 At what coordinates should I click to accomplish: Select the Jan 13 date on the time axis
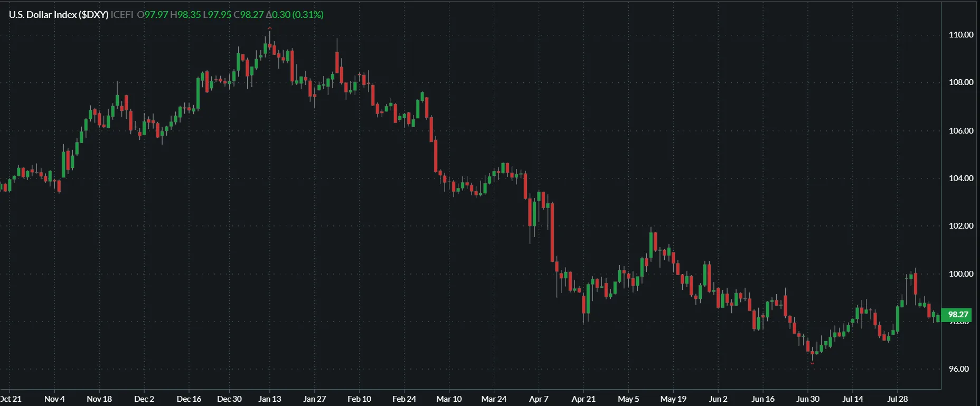pos(269,399)
